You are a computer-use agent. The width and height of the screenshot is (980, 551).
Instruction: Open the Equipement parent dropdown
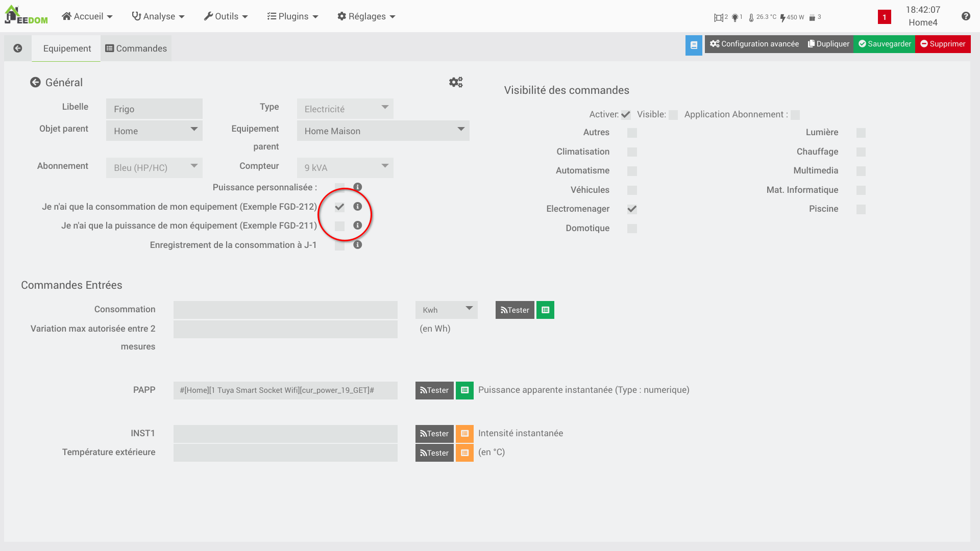click(383, 131)
